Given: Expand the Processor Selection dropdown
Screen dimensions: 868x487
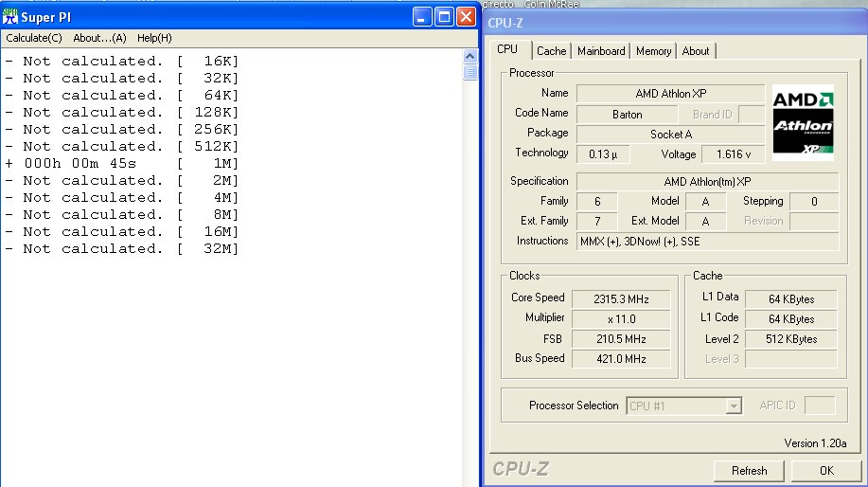Looking at the screenshot, I should [733, 406].
